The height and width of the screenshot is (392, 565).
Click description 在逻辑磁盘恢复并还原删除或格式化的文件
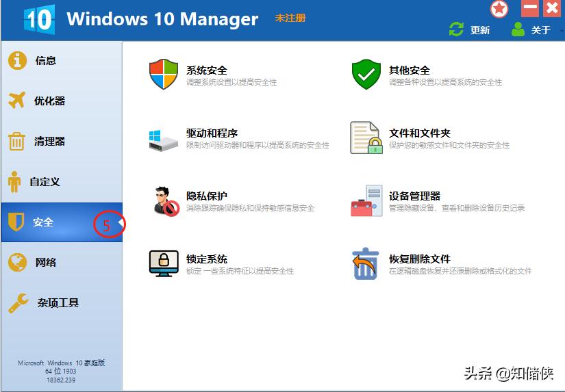(x=460, y=271)
